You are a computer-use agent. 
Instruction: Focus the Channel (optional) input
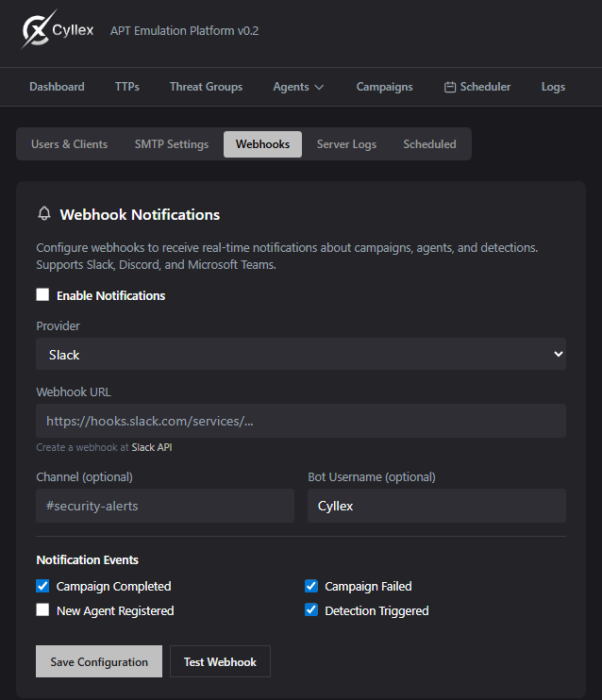[165, 506]
